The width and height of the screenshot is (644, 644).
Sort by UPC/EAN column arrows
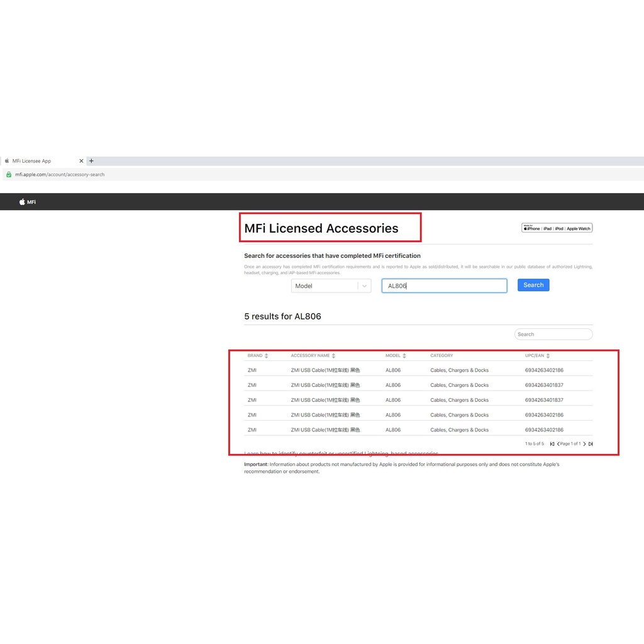[548, 356]
